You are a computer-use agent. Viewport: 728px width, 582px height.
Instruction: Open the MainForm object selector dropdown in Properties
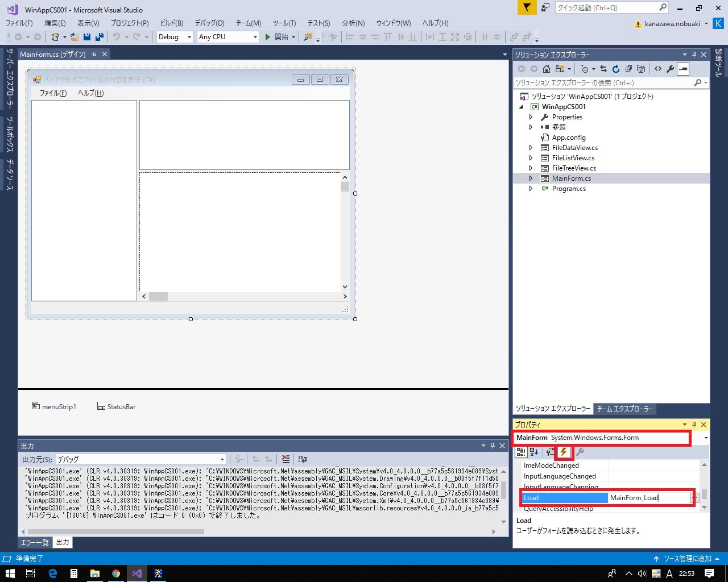706,438
